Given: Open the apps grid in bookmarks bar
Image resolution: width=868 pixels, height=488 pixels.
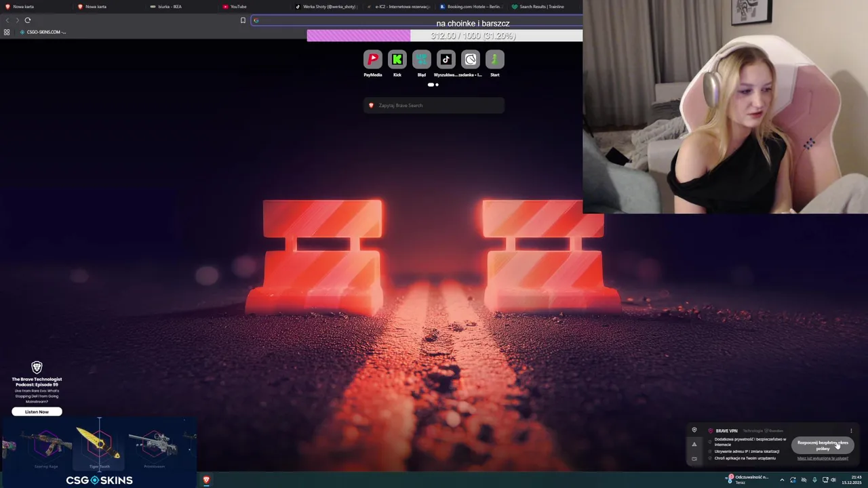Looking at the screenshot, I should point(7,32).
